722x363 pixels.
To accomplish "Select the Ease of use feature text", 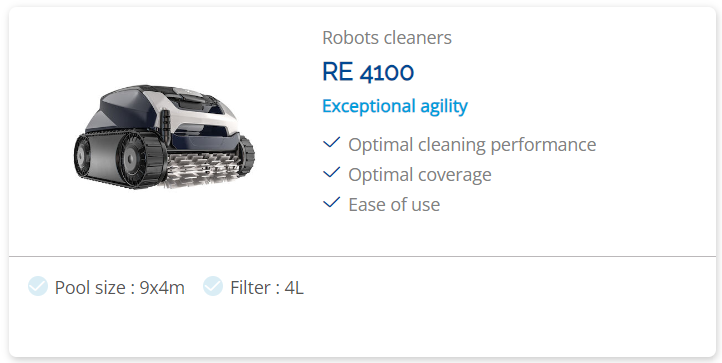I will pyautogui.click(x=394, y=205).
